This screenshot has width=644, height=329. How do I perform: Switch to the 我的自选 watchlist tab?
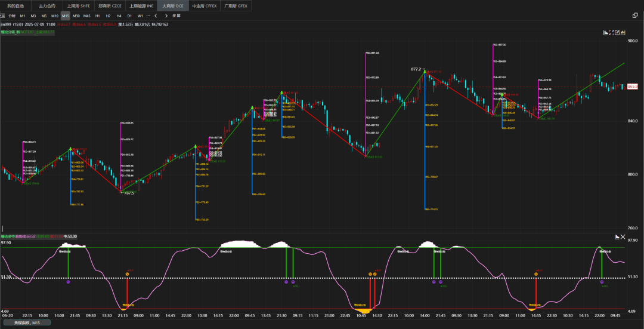point(14,5)
